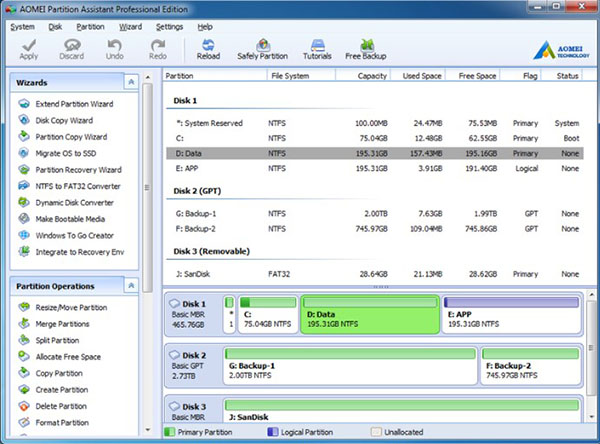This screenshot has height=444, width=600.
Task: Open the Partition menu
Action: pos(90,27)
